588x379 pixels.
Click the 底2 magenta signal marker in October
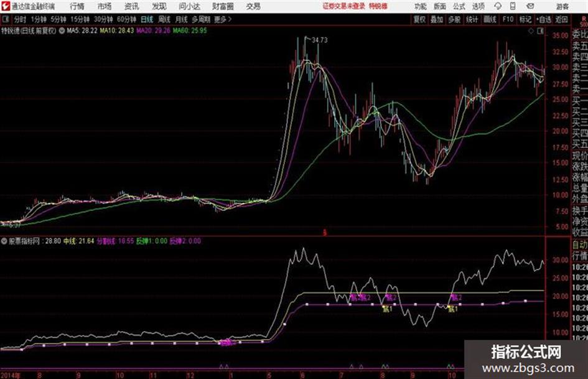pyautogui.click(x=456, y=297)
